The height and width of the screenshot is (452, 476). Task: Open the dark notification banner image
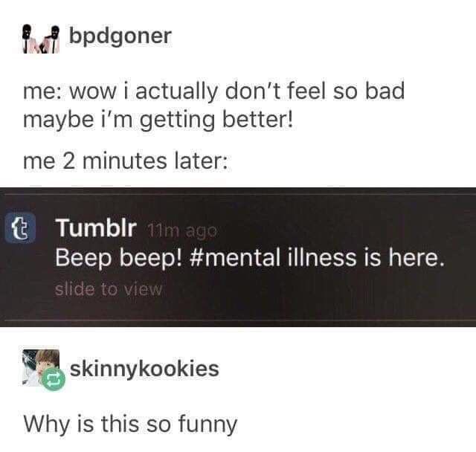238,257
